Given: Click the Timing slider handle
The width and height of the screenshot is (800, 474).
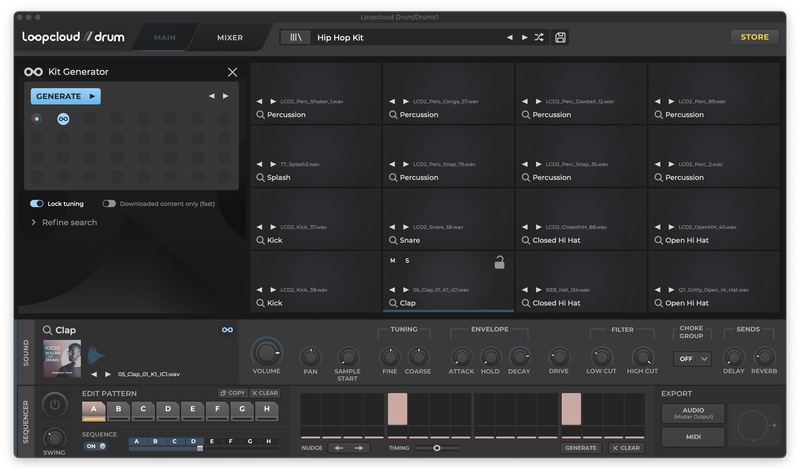Looking at the screenshot, I should tap(436, 448).
